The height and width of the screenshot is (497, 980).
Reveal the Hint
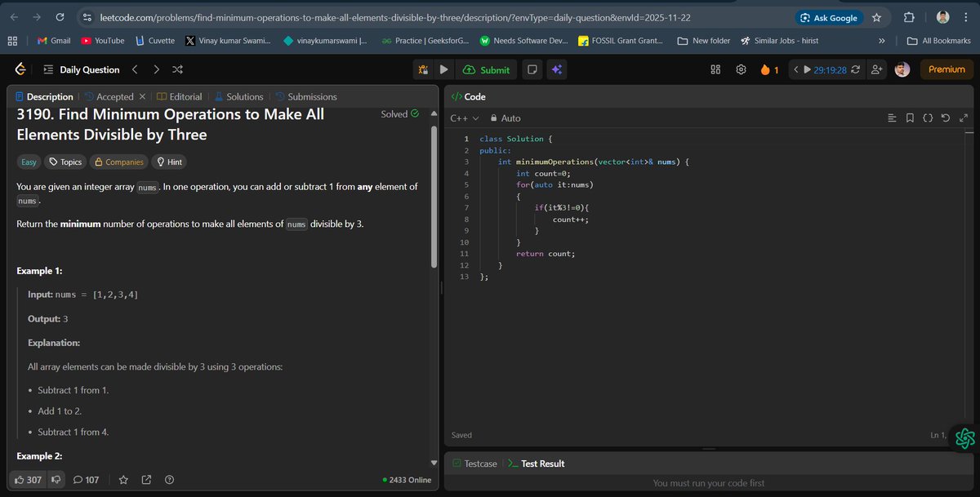[169, 162]
